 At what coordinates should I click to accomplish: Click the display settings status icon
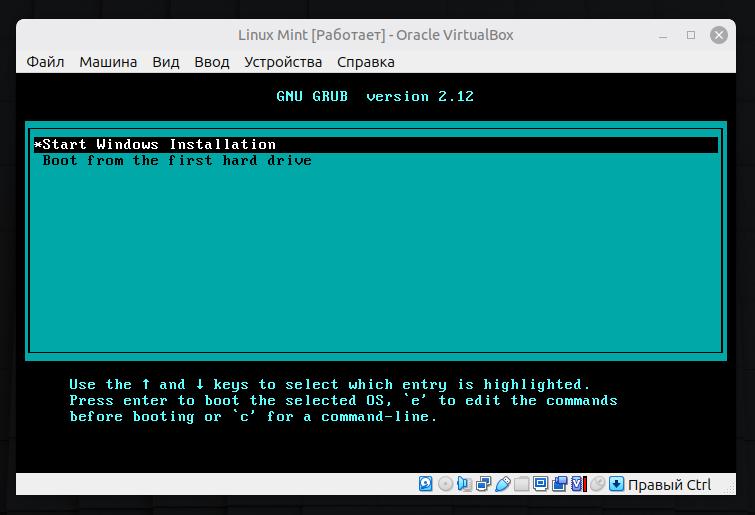pyautogui.click(x=540, y=484)
